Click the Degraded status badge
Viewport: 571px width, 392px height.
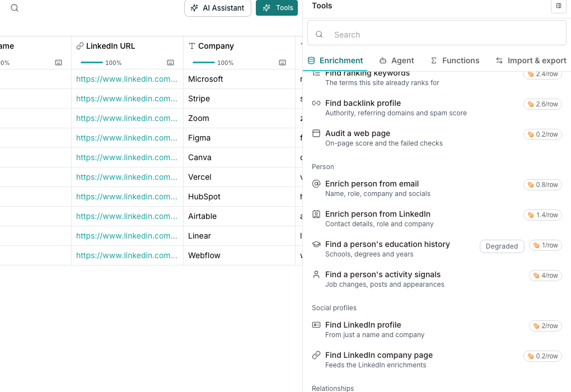502,246
